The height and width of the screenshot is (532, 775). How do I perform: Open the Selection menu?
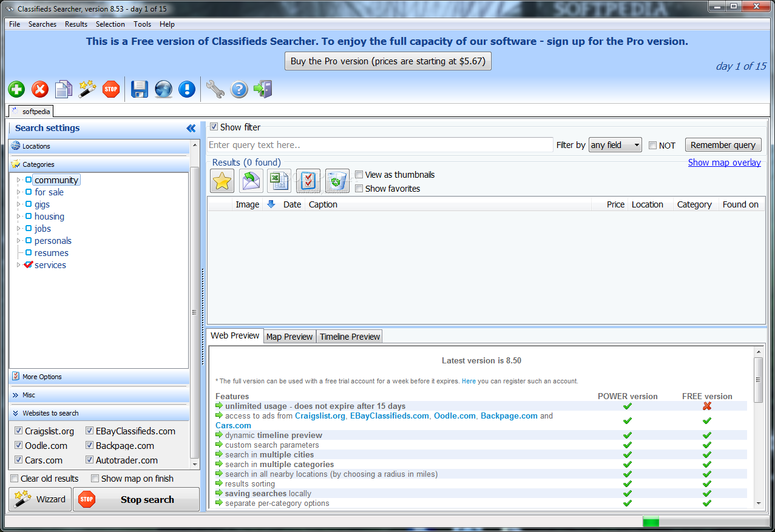point(110,24)
